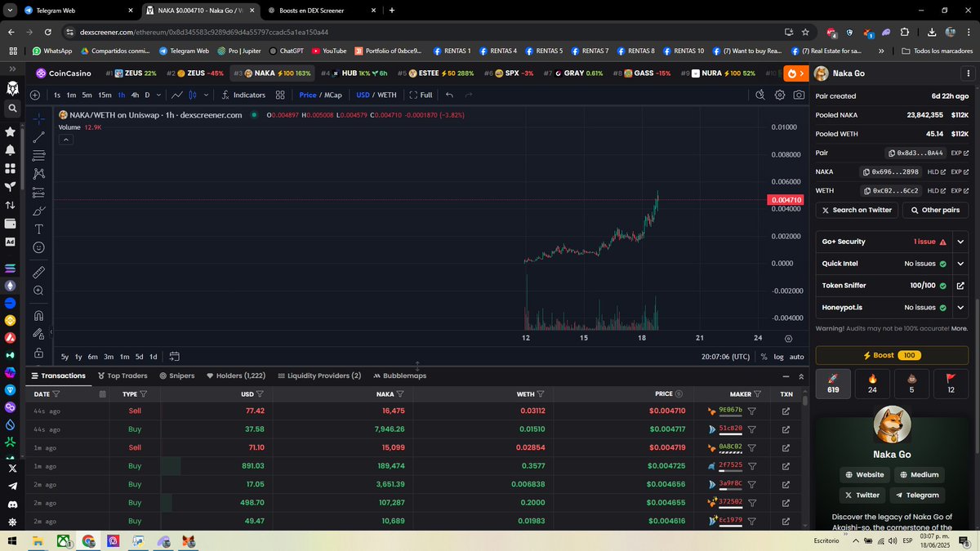Expand the Quick Intel details
Image resolution: width=980 pixels, height=551 pixels.
(961, 264)
